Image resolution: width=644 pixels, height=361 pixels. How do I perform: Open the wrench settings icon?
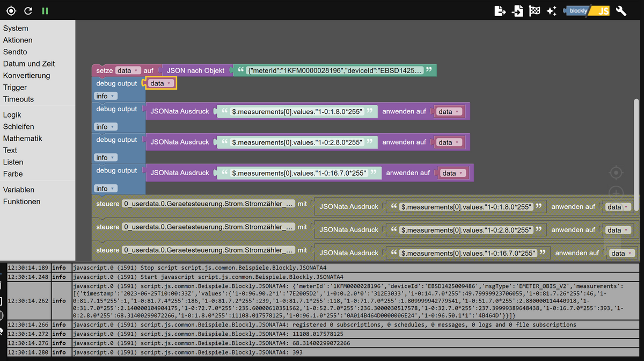[621, 11]
